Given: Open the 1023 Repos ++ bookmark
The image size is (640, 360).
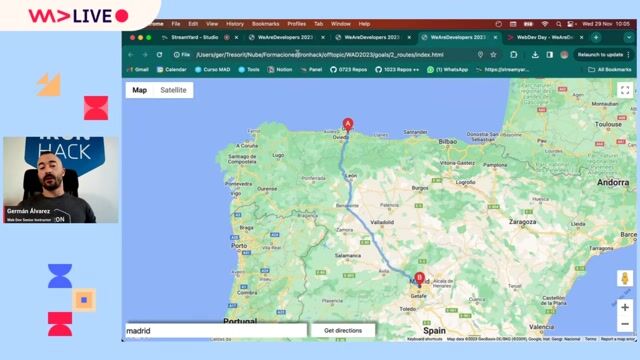Looking at the screenshot, I should coord(397,70).
